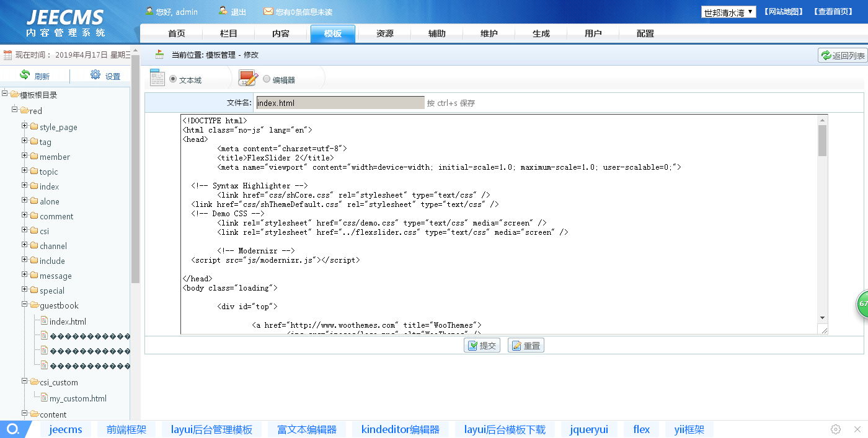Click the refresh icon beside 刷新
Viewport: 868px width, 438px height.
(x=25, y=75)
